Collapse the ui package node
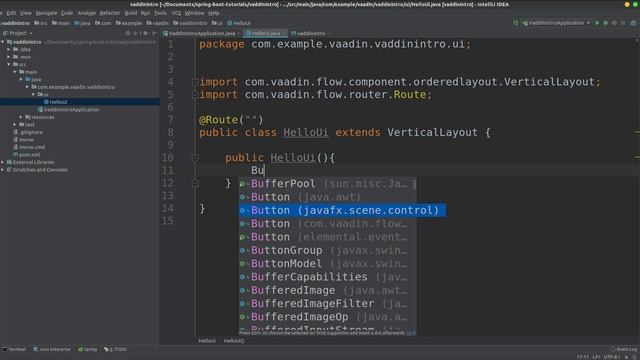This screenshot has width=640, height=360. click(33, 94)
